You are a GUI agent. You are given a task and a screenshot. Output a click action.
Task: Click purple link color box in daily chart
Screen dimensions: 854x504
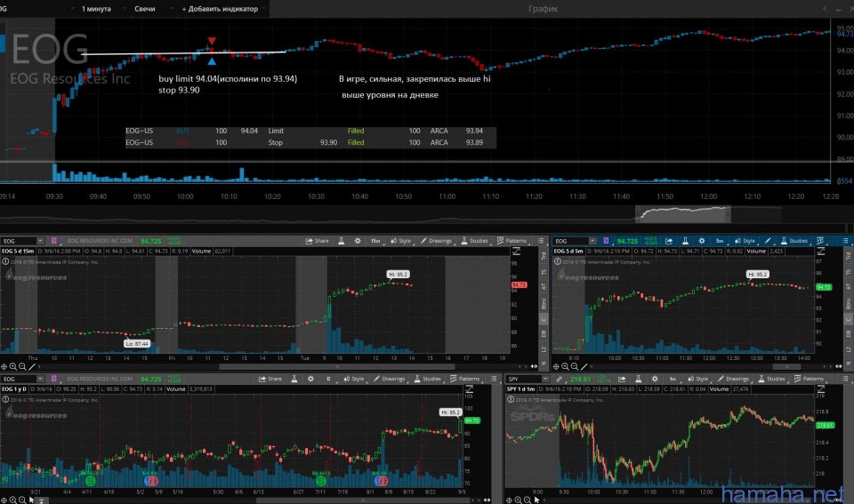point(54,379)
